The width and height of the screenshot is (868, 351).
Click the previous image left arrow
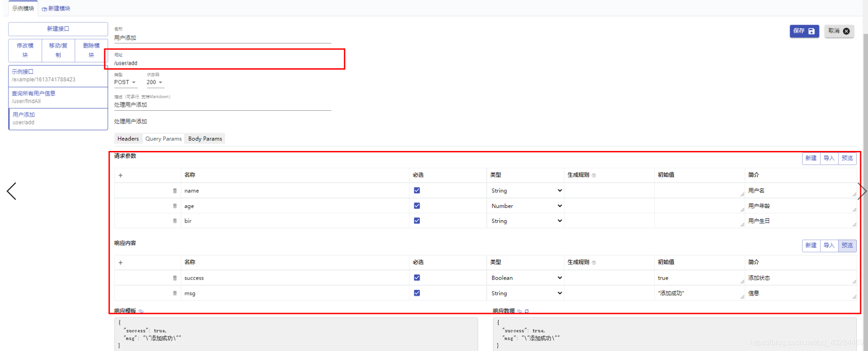[12, 191]
